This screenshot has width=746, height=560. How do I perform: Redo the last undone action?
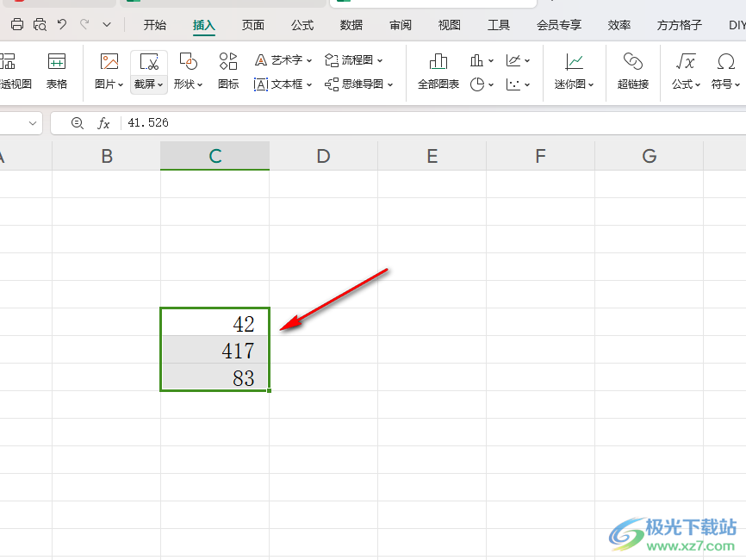pos(84,24)
